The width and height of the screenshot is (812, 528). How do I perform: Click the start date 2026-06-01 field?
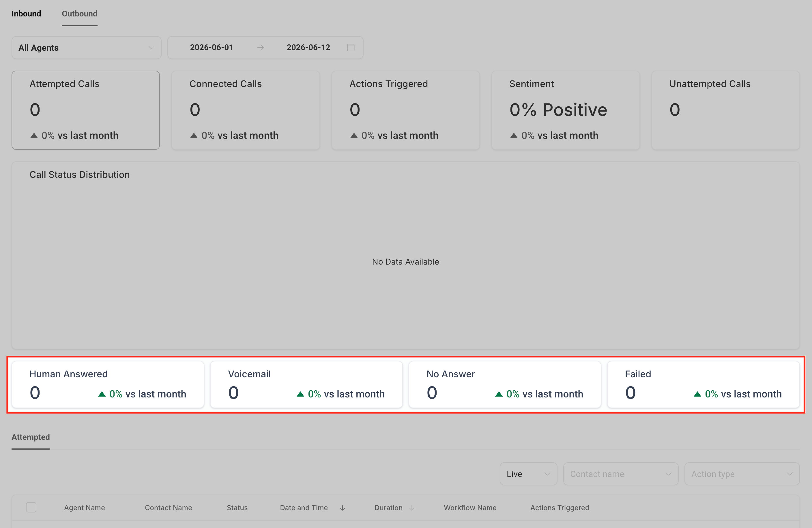(x=212, y=47)
